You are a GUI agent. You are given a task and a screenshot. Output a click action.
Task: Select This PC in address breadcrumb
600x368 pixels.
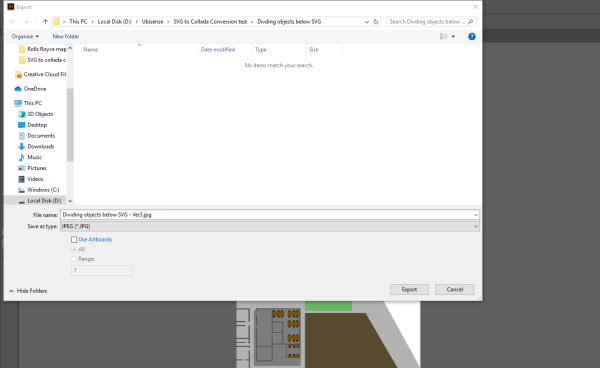[x=78, y=22]
